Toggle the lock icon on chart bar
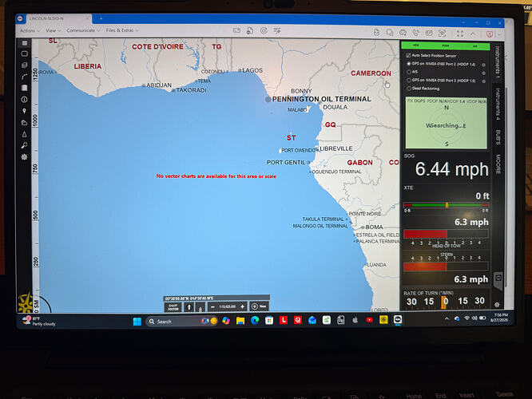532x399 pixels. pos(200,307)
